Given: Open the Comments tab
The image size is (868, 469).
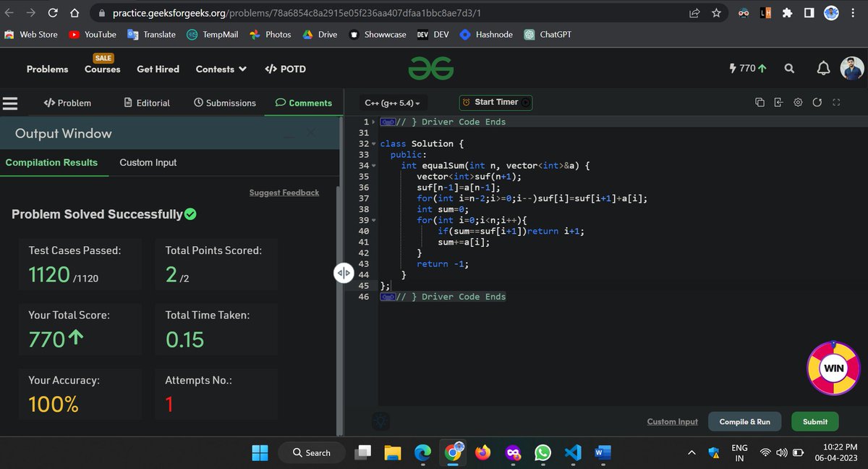Looking at the screenshot, I should click(x=304, y=103).
